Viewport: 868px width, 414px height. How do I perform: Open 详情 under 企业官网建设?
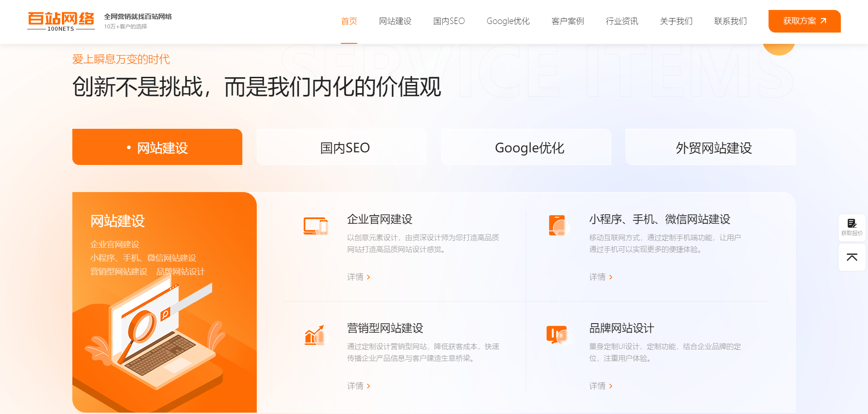click(x=359, y=277)
